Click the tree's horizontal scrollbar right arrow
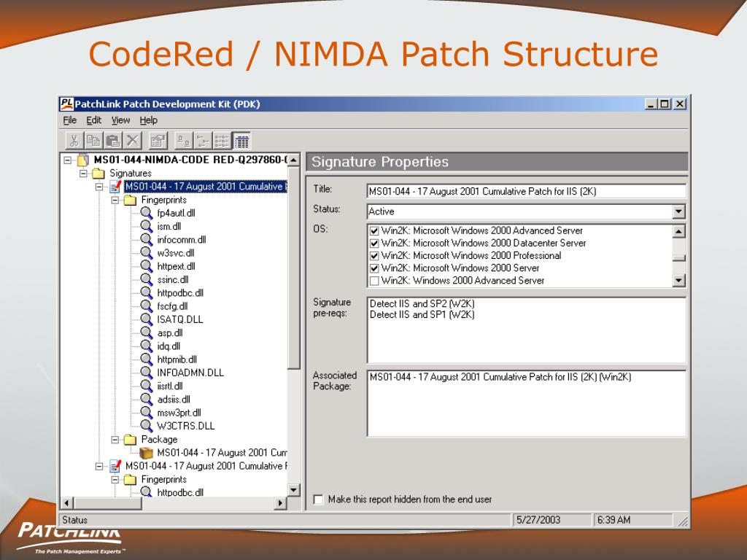 coord(281,502)
